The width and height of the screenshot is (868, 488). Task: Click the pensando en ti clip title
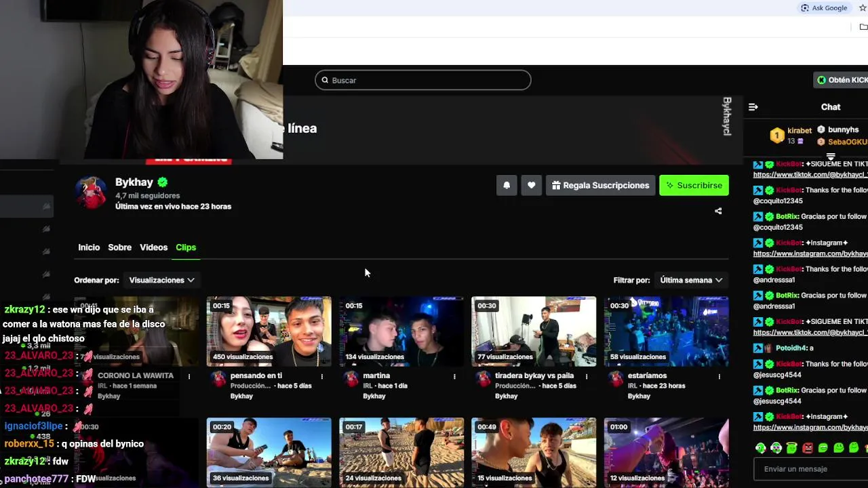point(256,375)
